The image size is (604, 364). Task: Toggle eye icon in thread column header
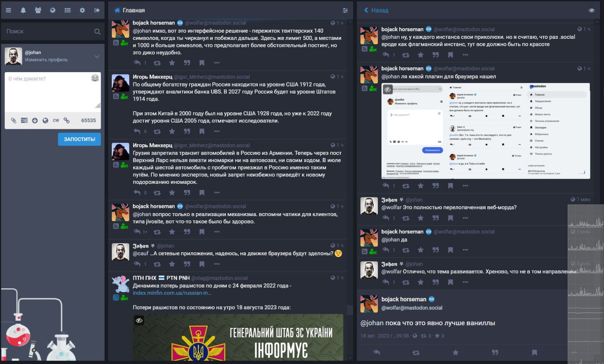pos(591,10)
